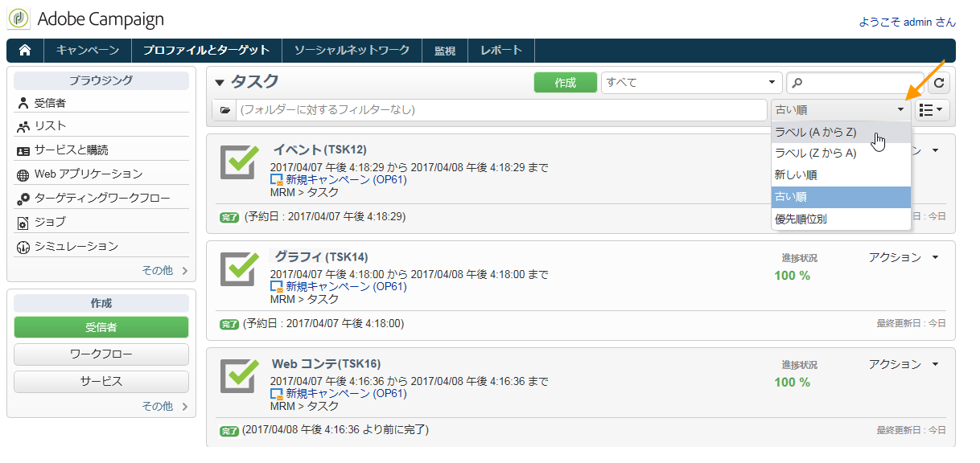Select 優先順位別 sort option

click(841, 219)
